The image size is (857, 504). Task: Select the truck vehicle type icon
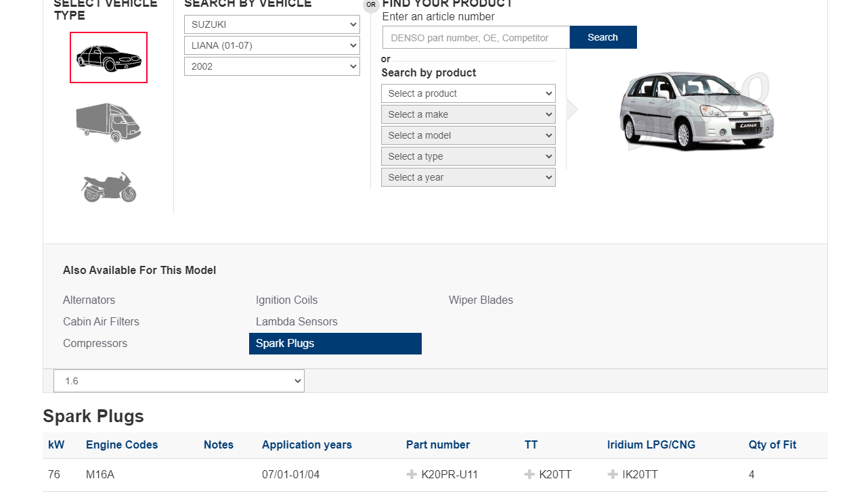tap(108, 122)
